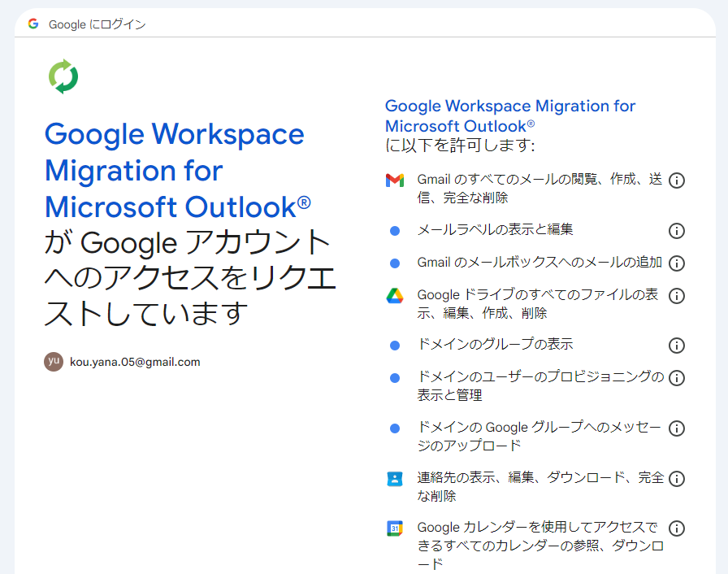
Task: Click the green sync app logo
Action: click(63, 76)
